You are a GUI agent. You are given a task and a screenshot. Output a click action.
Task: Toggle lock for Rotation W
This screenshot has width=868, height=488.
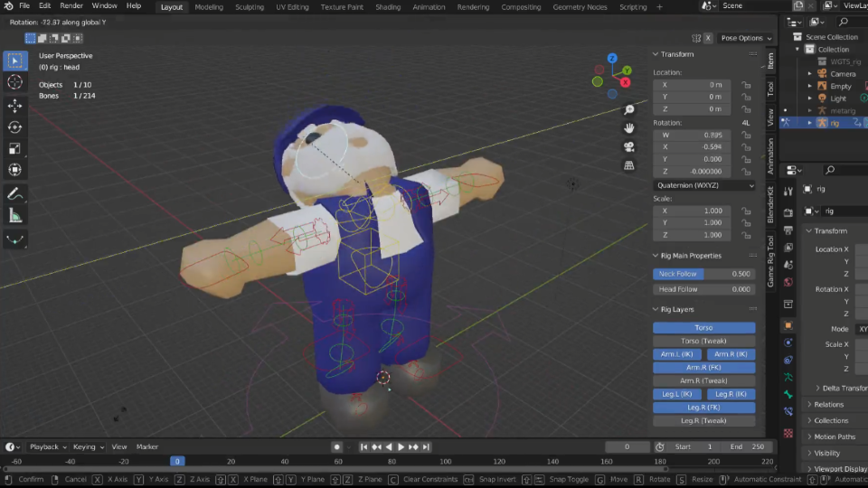tap(747, 135)
